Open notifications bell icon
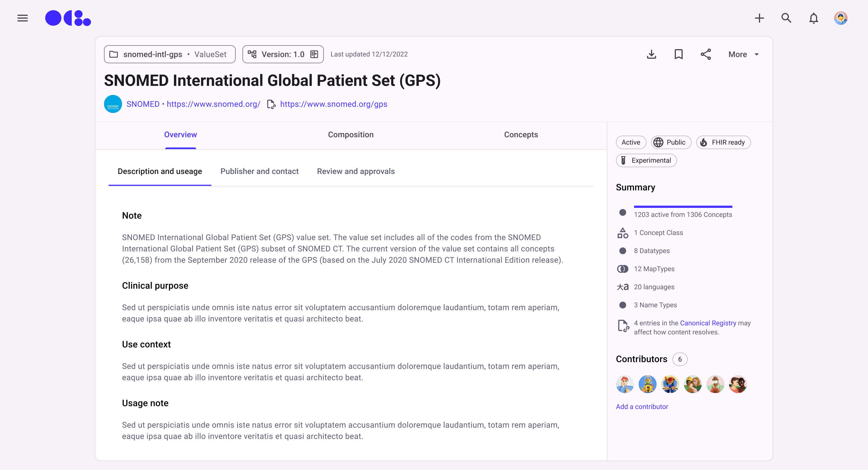This screenshot has height=470, width=868. click(813, 18)
